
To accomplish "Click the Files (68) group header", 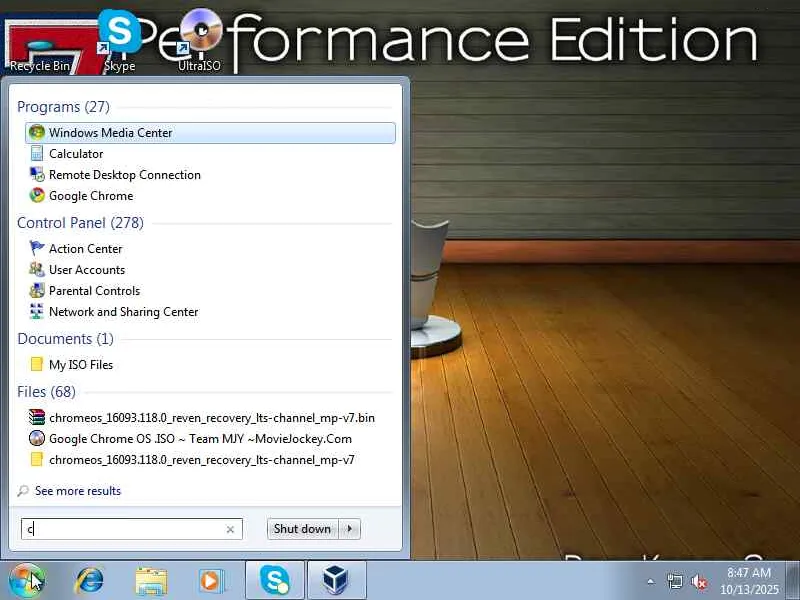I will click(46, 391).
